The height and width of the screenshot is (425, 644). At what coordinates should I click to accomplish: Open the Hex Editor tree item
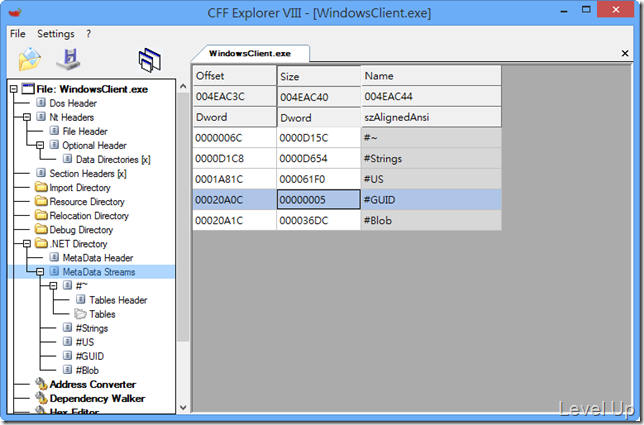(x=74, y=411)
